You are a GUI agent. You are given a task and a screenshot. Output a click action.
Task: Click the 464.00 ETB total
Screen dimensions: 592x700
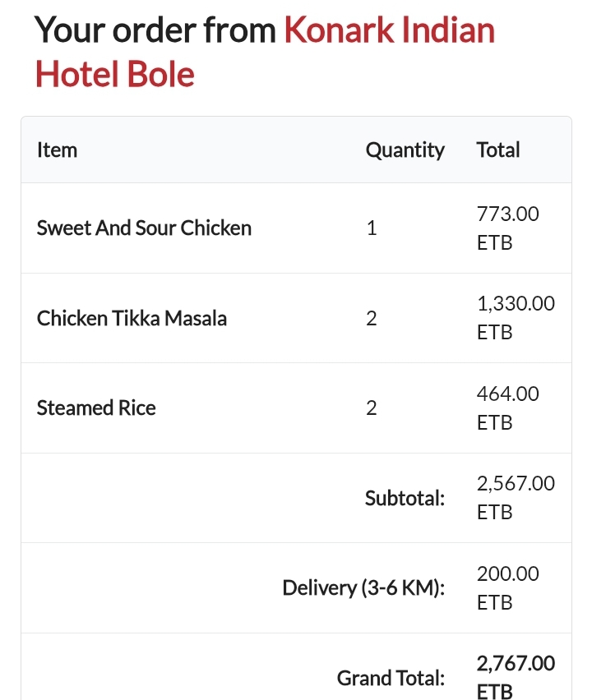click(x=507, y=408)
